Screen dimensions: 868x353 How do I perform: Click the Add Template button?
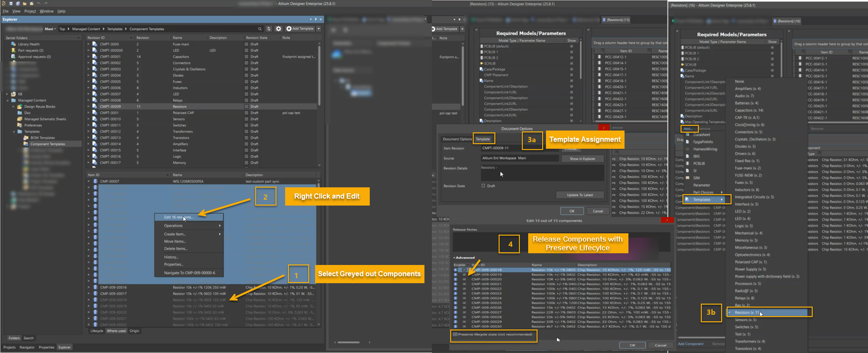pyautogui.click(x=300, y=29)
